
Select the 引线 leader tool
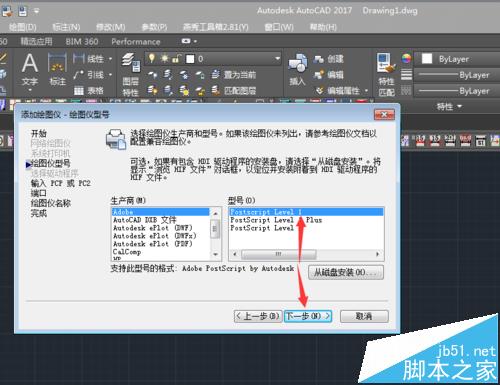[x=88, y=75]
